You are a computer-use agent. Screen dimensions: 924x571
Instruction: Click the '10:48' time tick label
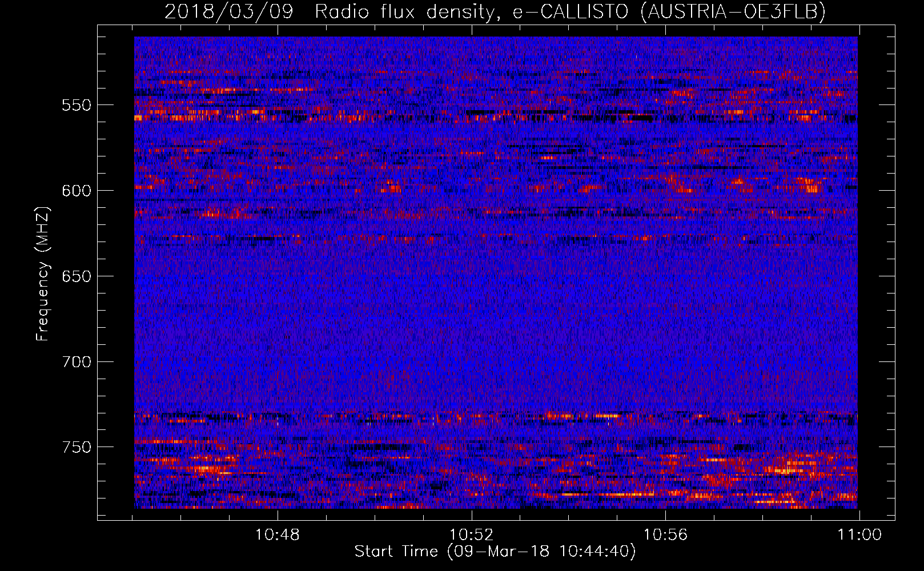[277, 535]
